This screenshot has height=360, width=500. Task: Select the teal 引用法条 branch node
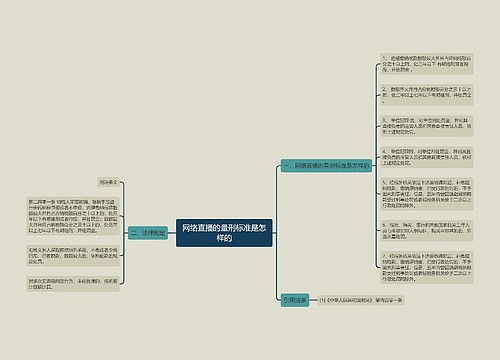pyautogui.click(x=295, y=300)
